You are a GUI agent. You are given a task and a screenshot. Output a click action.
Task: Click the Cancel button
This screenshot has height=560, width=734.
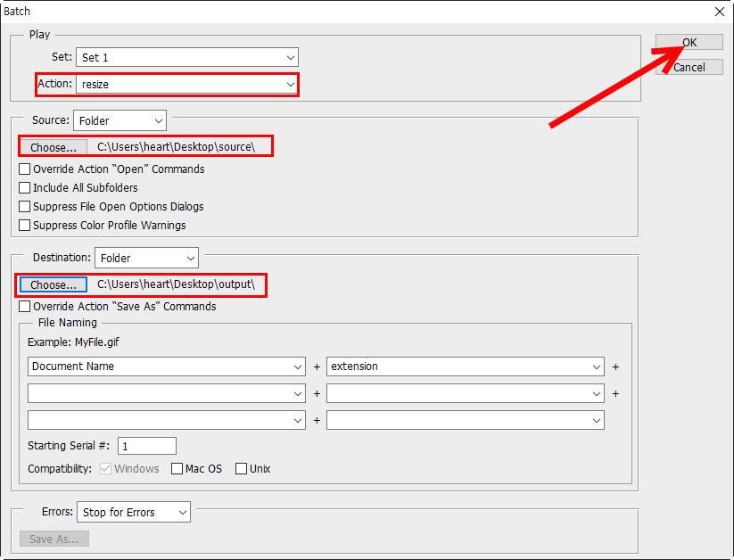tap(689, 68)
